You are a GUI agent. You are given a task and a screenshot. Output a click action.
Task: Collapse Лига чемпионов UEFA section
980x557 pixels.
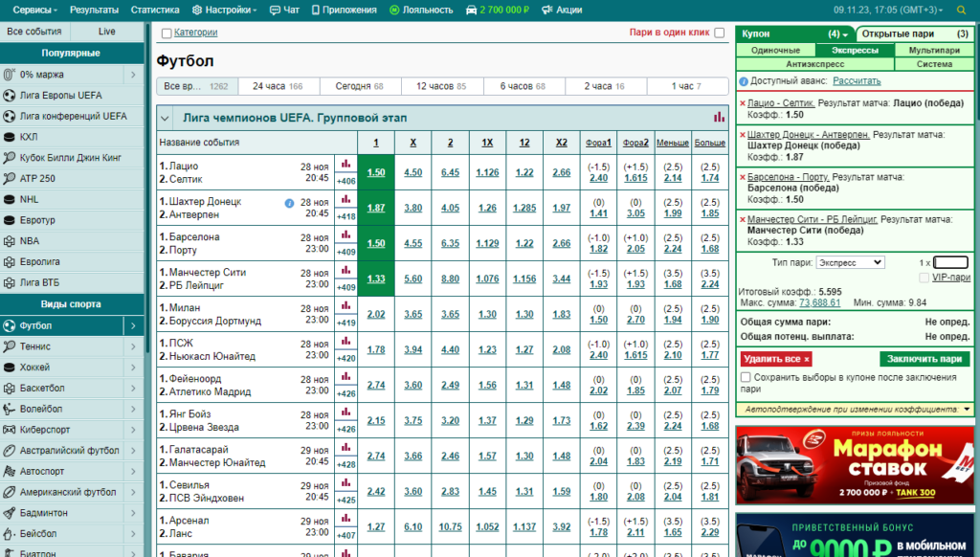tap(165, 118)
